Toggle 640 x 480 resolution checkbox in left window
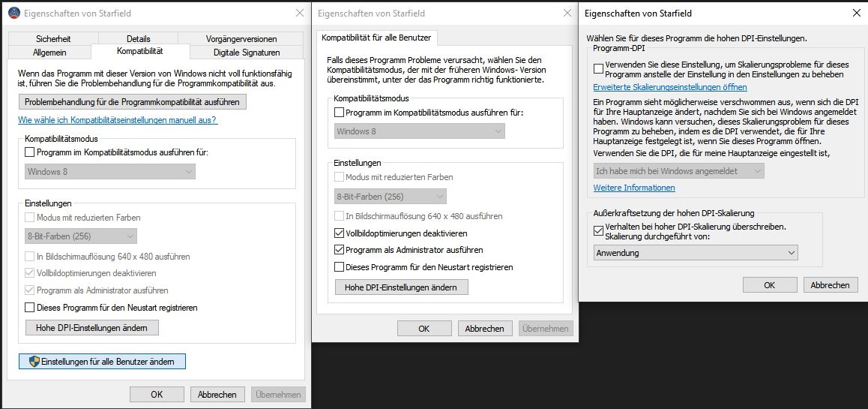 point(30,257)
